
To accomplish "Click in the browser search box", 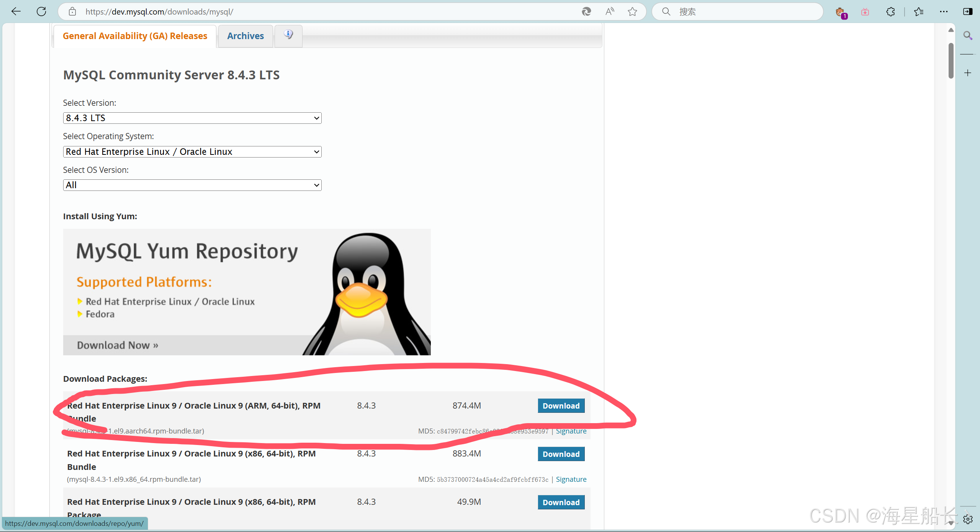I will (x=743, y=11).
